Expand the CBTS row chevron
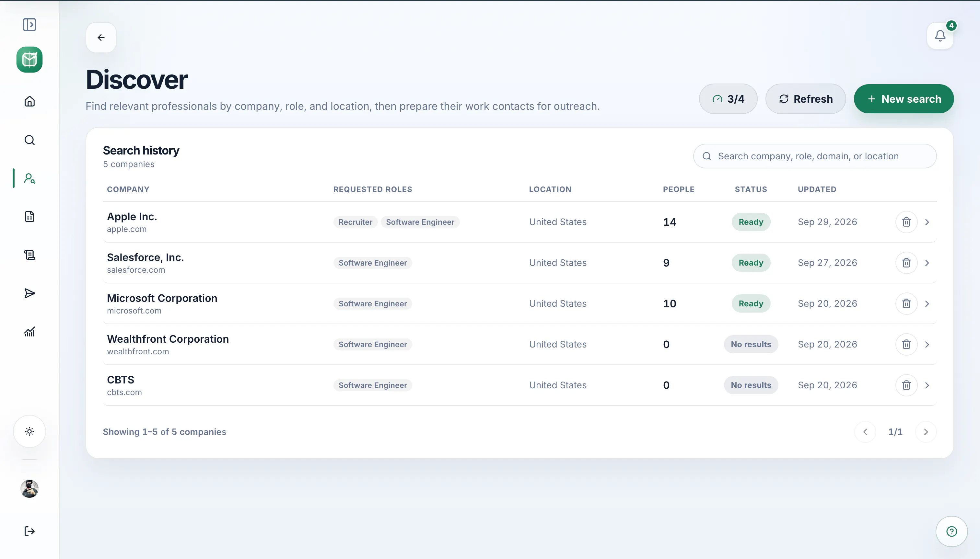This screenshot has height=559, width=980. (927, 385)
